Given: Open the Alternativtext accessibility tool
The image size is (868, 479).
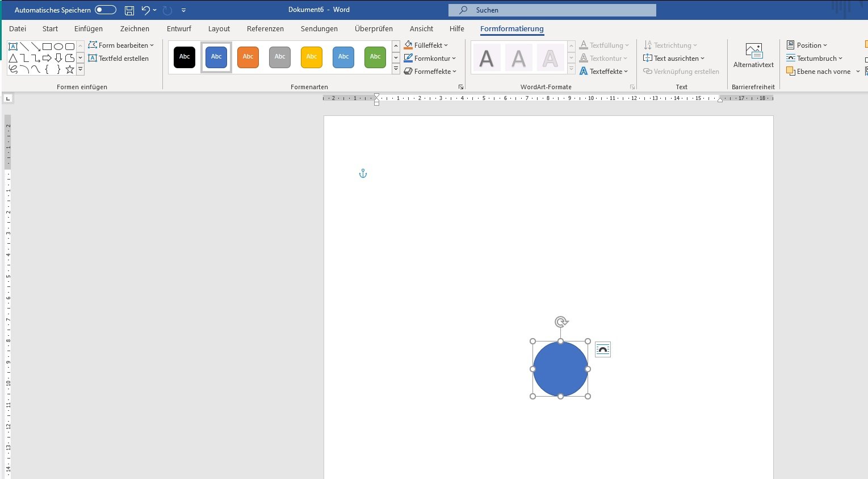Looking at the screenshot, I should 753,56.
